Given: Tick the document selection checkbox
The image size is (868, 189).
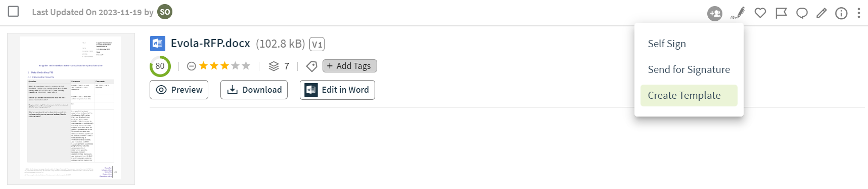Looking at the screenshot, I should pyautogui.click(x=14, y=11).
